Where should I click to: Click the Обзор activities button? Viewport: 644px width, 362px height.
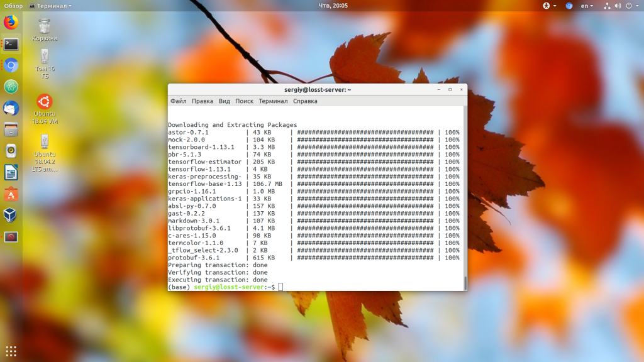pos(13,6)
